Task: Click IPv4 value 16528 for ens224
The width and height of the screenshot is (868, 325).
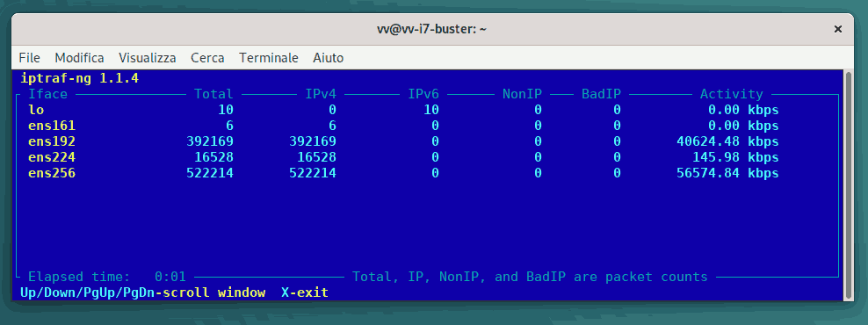Action: point(316,157)
